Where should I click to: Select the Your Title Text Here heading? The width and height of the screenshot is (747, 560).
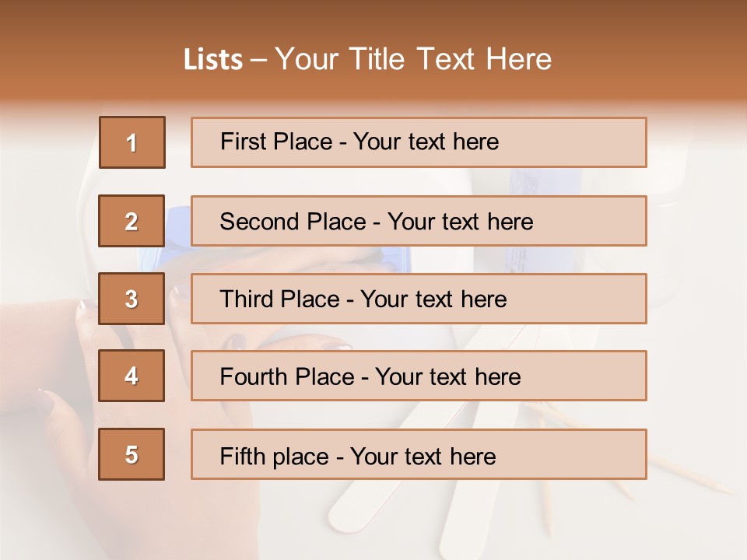tap(413, 60)
